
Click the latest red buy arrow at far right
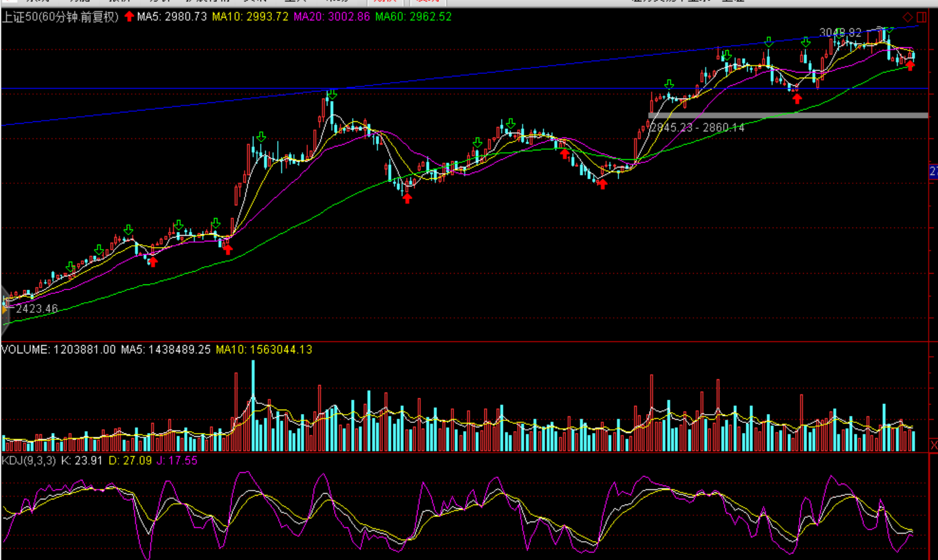910,65
